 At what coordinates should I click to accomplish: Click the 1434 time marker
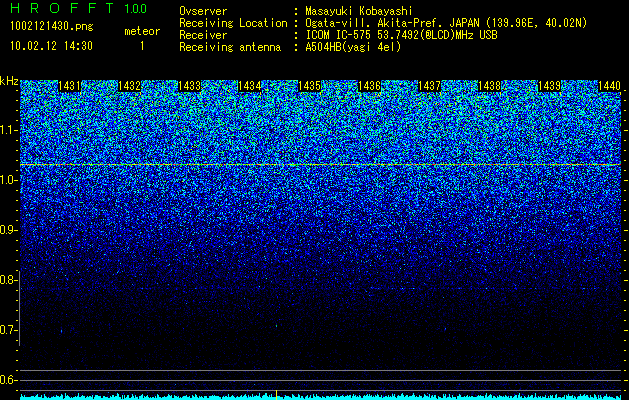pos(250,86)
